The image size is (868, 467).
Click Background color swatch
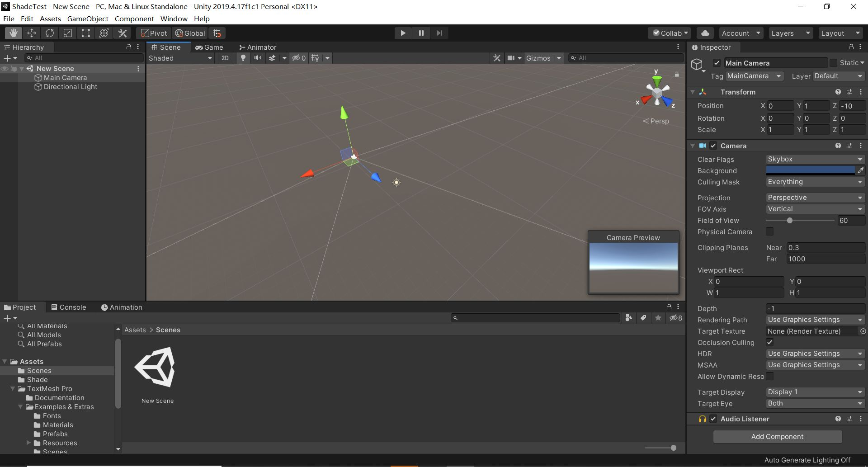pyautogui.click(x=810, y=170)
